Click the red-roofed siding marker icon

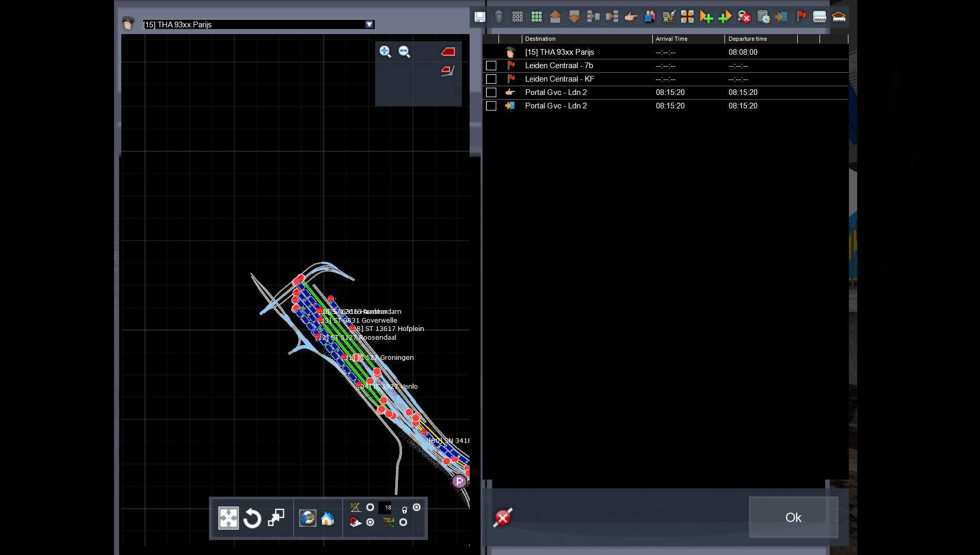[x=839, y=17]
